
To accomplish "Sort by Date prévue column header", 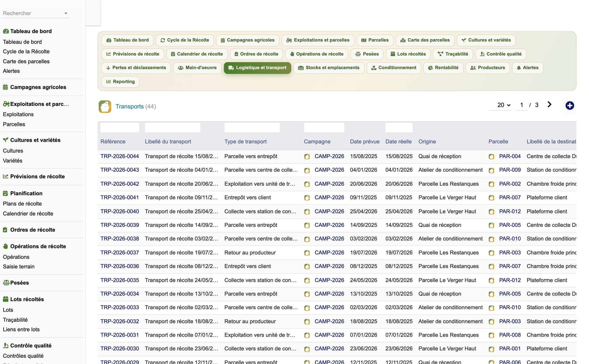I will click(x=365, y=141).
